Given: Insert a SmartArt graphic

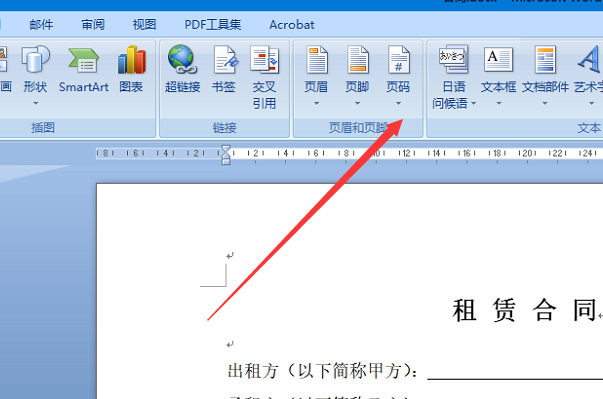Looking at the screenshot, I should click(x=83, y=70).
